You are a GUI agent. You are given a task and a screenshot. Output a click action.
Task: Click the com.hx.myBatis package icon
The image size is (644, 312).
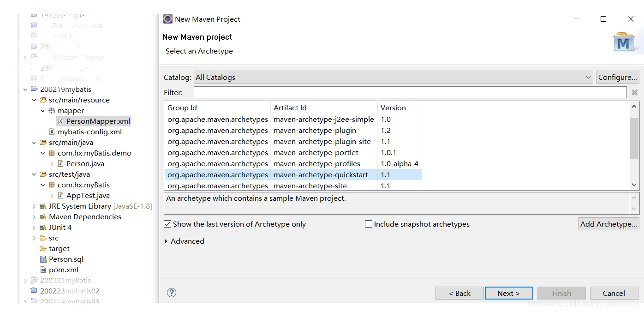(52, 185)
